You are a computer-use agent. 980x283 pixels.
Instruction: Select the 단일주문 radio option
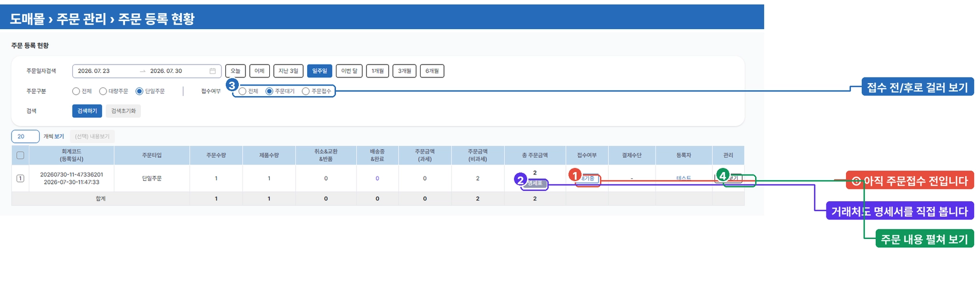click(139, 91)
